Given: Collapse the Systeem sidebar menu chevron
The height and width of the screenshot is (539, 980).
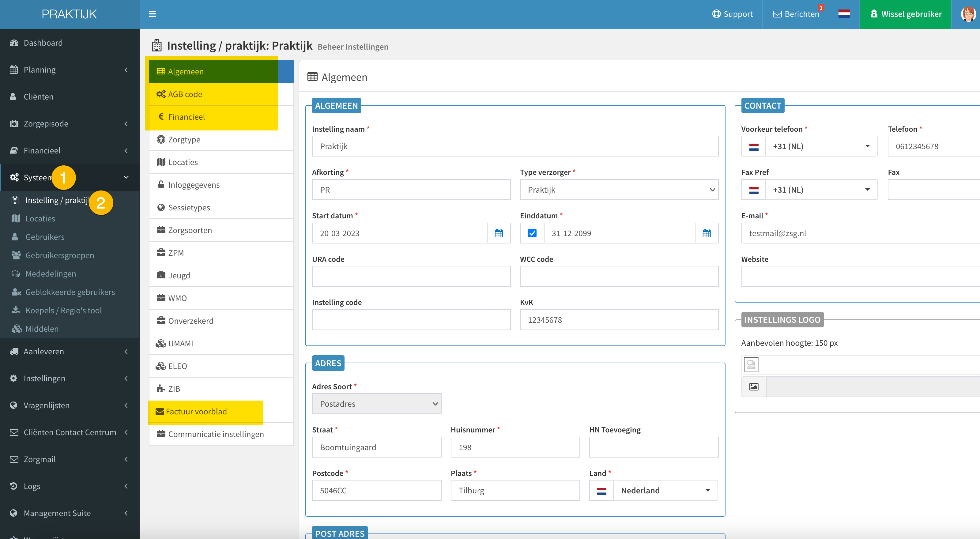Looking at the screenshot, I should click(126, 177).
